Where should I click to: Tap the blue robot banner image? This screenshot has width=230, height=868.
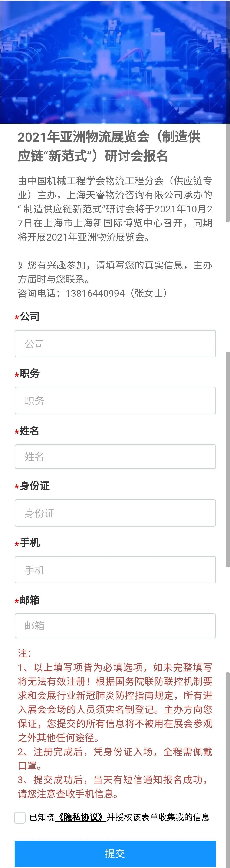coord(115,62)
